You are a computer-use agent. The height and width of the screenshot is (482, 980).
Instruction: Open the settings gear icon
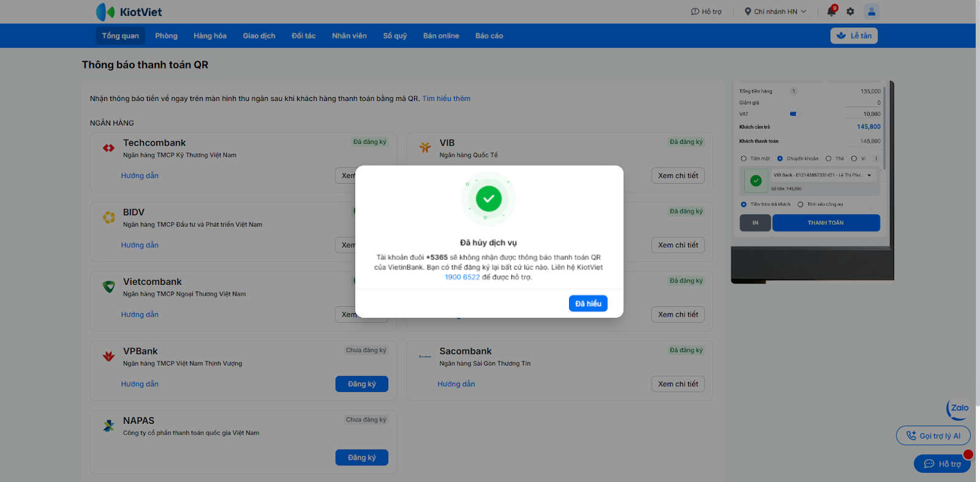[850, 12]
